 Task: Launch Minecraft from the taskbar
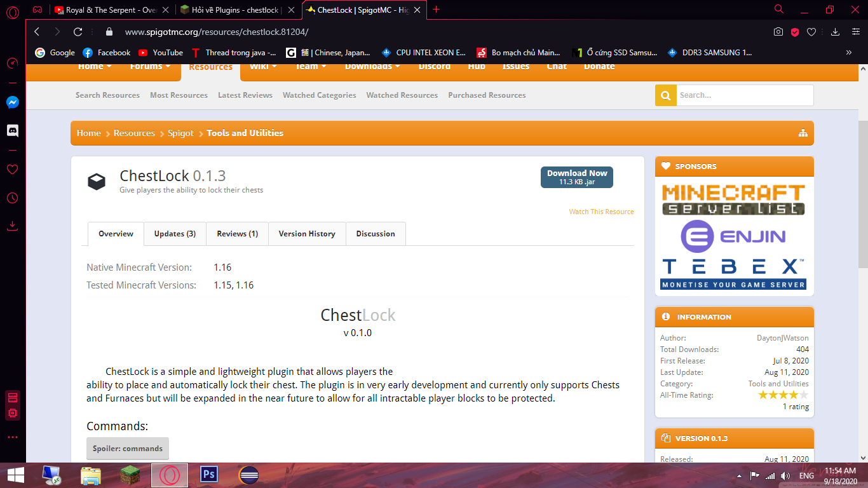(130, 475)
